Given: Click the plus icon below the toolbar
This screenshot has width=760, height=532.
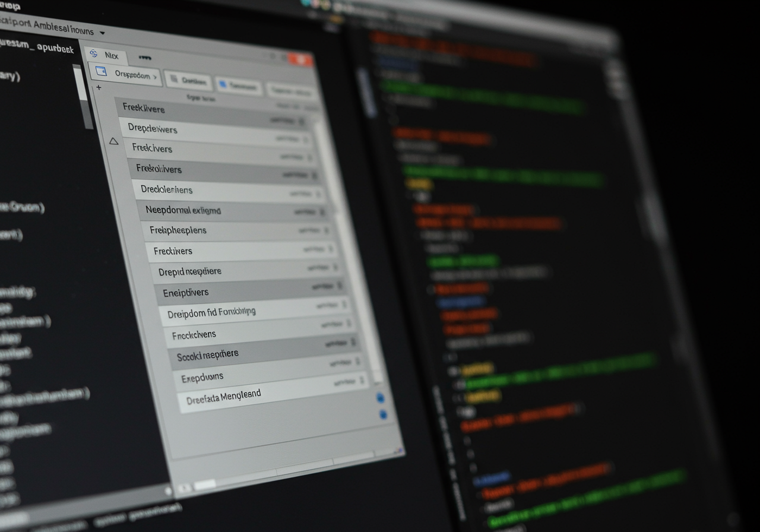Looking at the screenshot, I should [99, 87].
